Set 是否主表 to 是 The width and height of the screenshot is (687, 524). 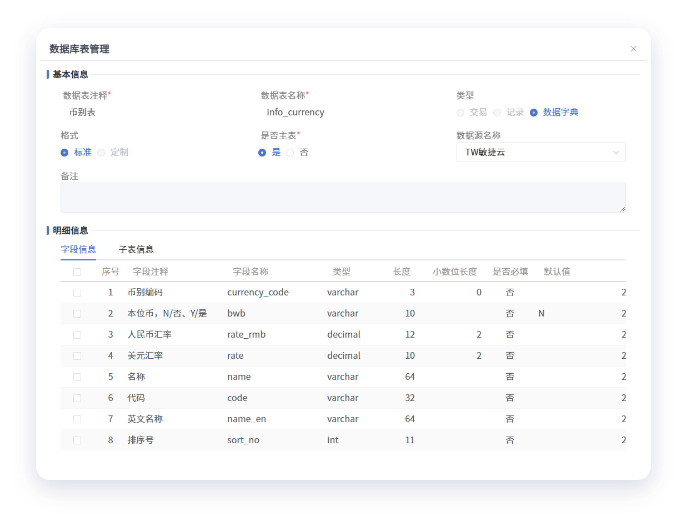point(262,152)
